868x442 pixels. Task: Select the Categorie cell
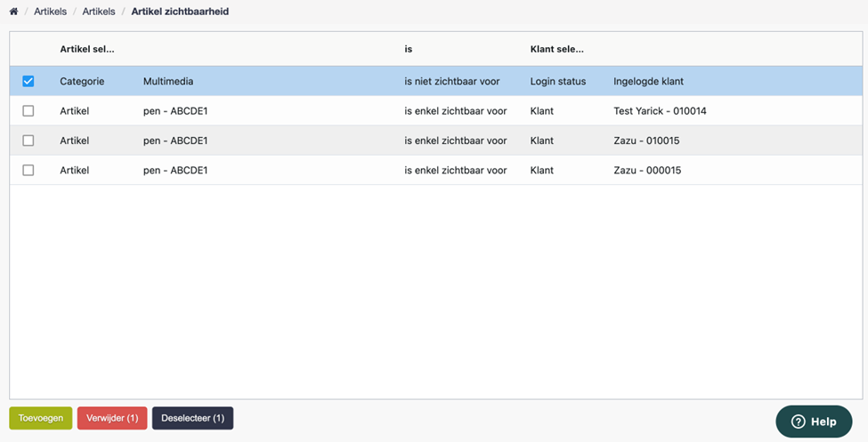pos(82,81)
